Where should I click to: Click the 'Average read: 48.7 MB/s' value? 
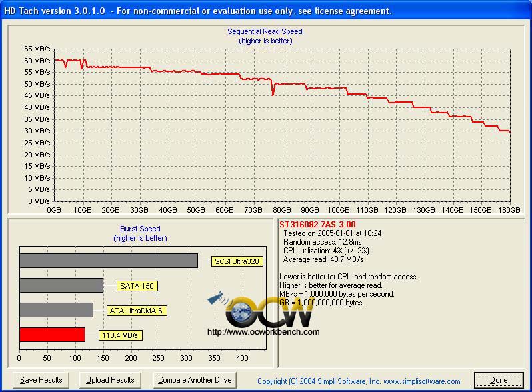point(323,259)
